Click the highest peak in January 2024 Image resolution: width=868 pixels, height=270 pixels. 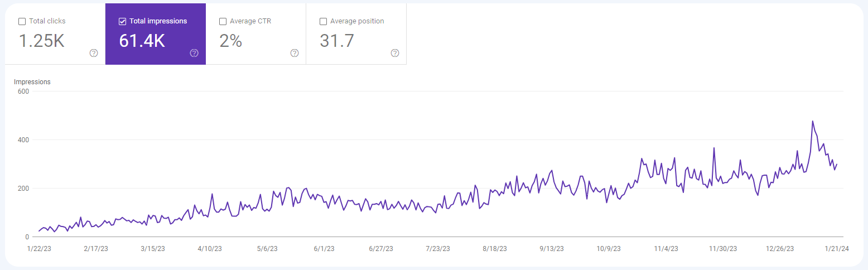click(812, 122)
